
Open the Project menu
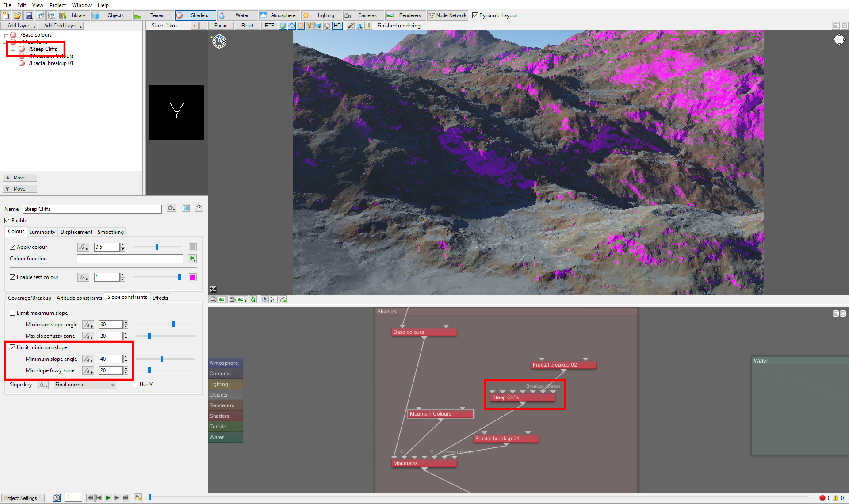(57, 5)
